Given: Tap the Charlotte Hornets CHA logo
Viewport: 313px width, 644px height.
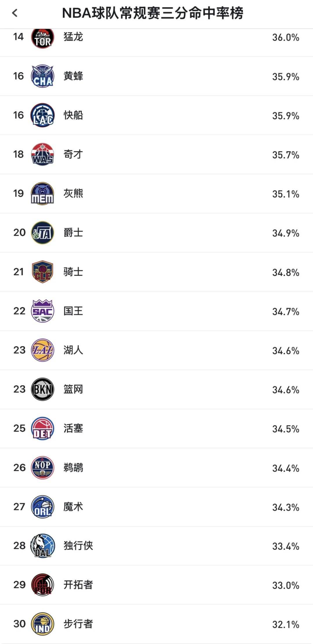Looking at the screenshot, I should pyautogui.click(x=43, y=76).
